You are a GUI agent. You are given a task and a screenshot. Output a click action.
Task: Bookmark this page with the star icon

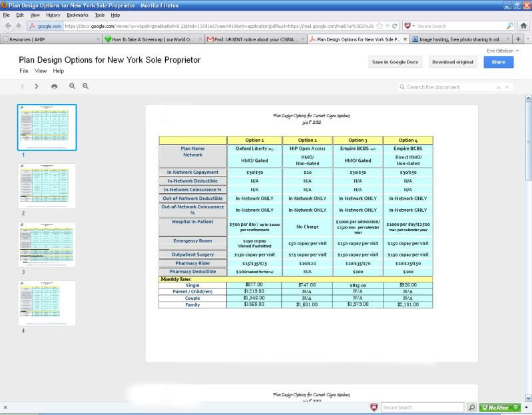tap(380, 26)
